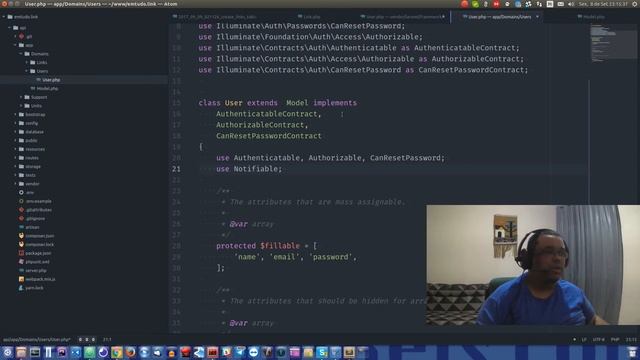This screenshot has height=360, width=640.
Task: Open Google Chrome from the dock
Action: (116, 352)
